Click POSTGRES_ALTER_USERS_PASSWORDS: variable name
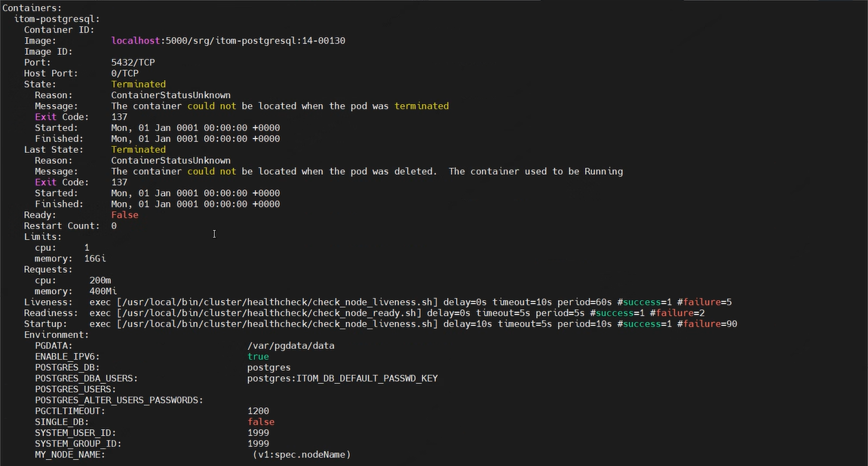The height and width of the screenshot is (466, 868). [x=119, y=400]
